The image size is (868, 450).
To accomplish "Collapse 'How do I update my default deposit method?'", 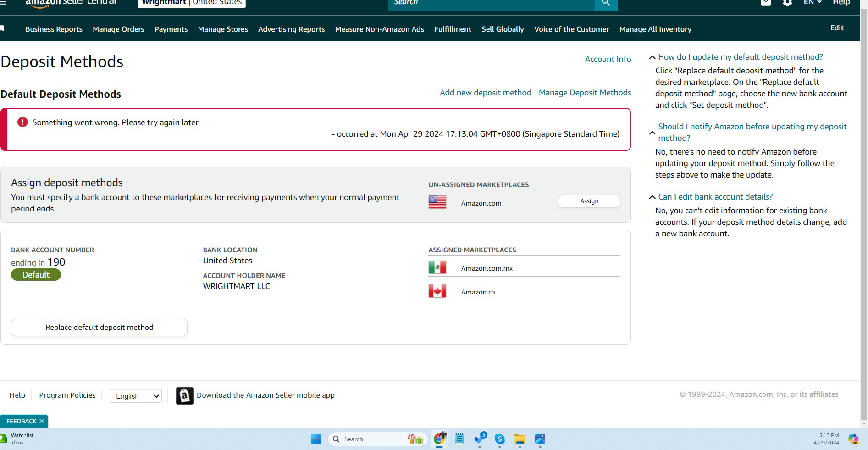I will point(652,57).
